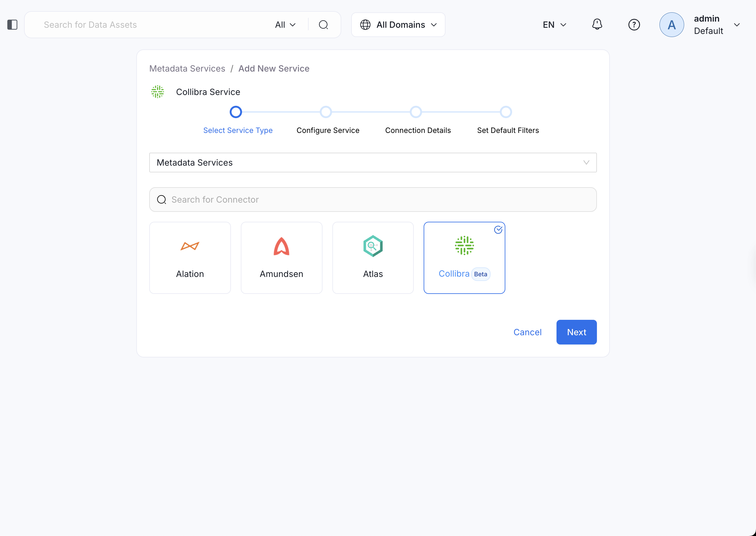
Task: Click the admin avatar circle
Action: coord(671,25)
